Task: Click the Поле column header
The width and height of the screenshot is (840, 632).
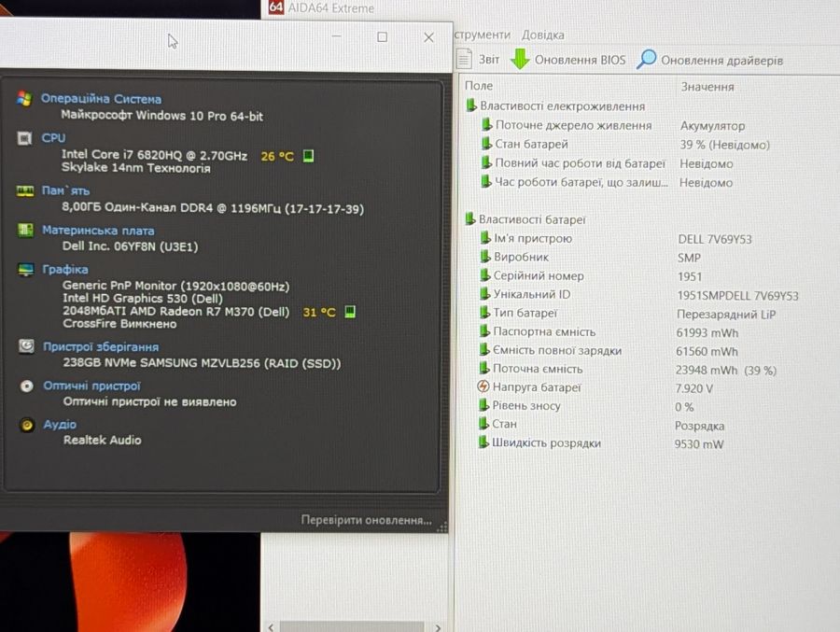Action: 479,86
